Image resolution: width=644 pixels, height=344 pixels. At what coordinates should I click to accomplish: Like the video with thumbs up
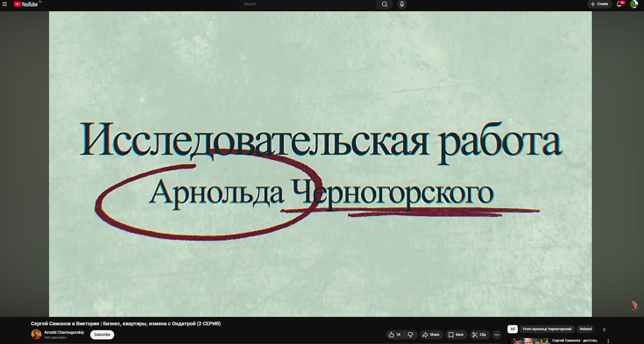[395, 335]
